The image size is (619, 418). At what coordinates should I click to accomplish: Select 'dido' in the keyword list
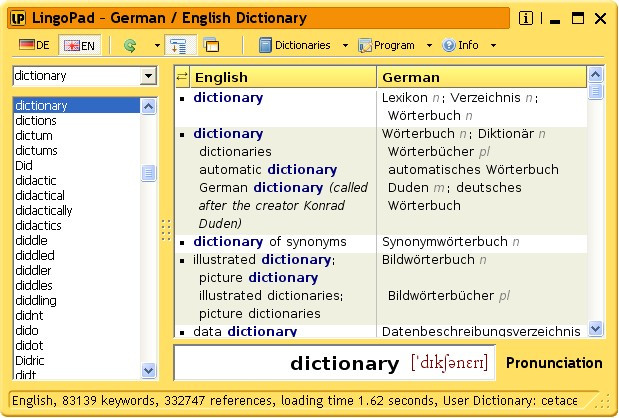77,330
